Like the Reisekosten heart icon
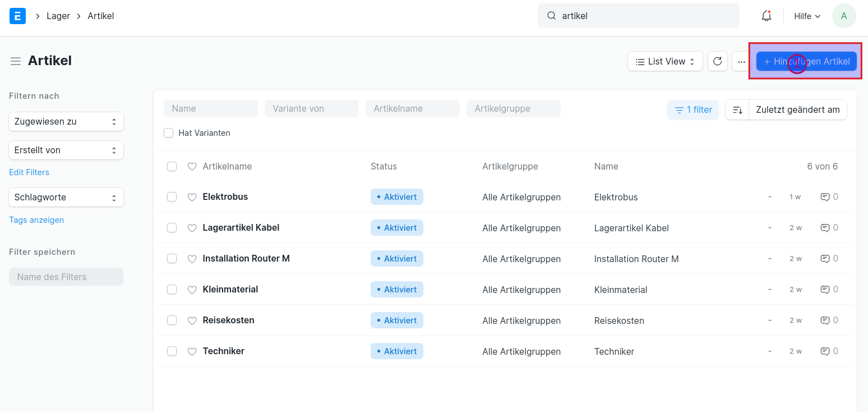The height and width of the screenshot is (412, 868). [192, 321]
